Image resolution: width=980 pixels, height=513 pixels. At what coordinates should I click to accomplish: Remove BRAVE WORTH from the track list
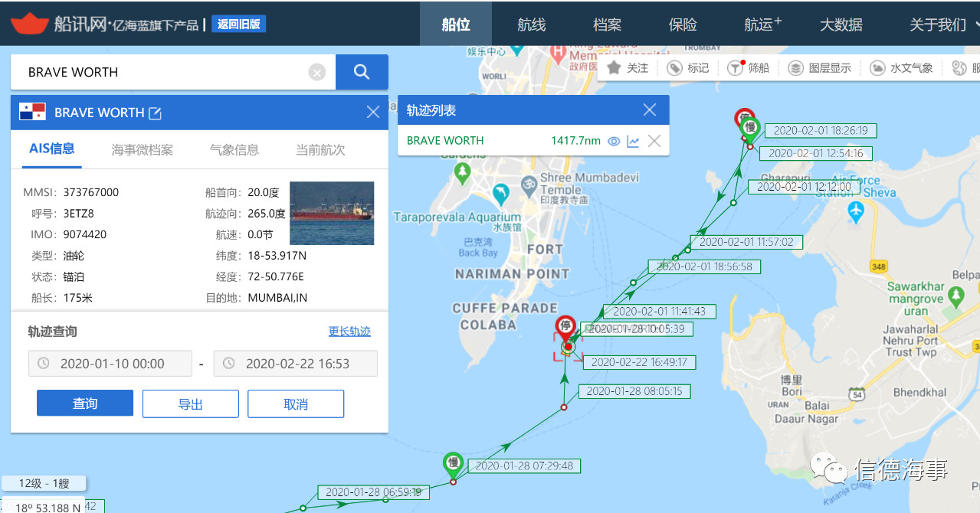pos(654,141)
